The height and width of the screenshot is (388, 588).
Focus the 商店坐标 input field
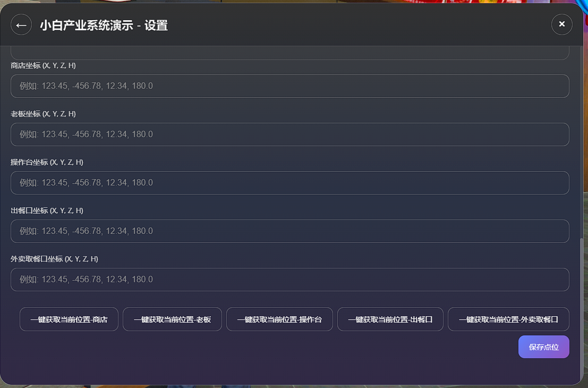(290, 86)
